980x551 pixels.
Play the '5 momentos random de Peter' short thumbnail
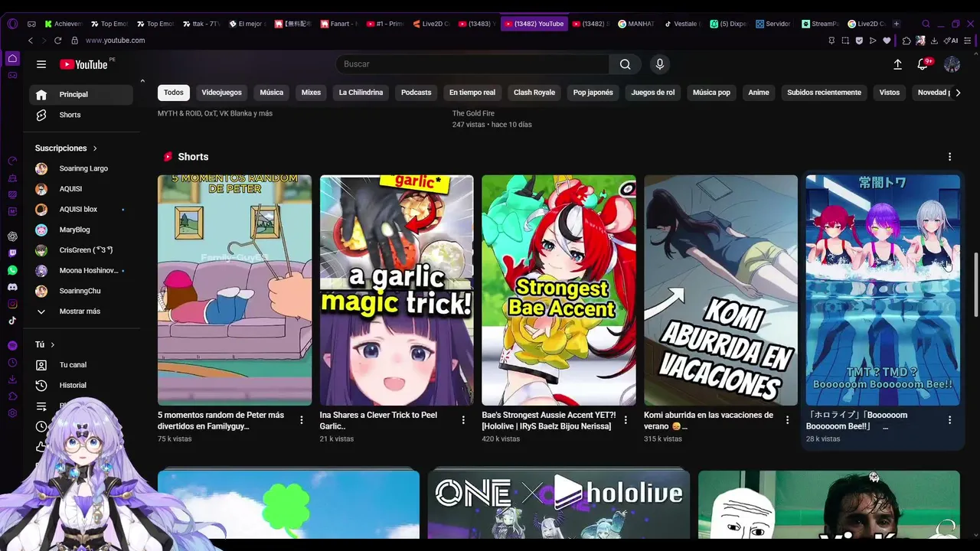[234, 290]
